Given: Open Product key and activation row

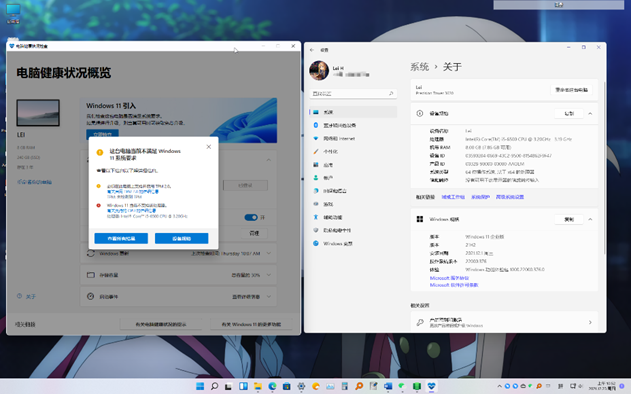Looking at the screenshot, I should tap(504, 322).
